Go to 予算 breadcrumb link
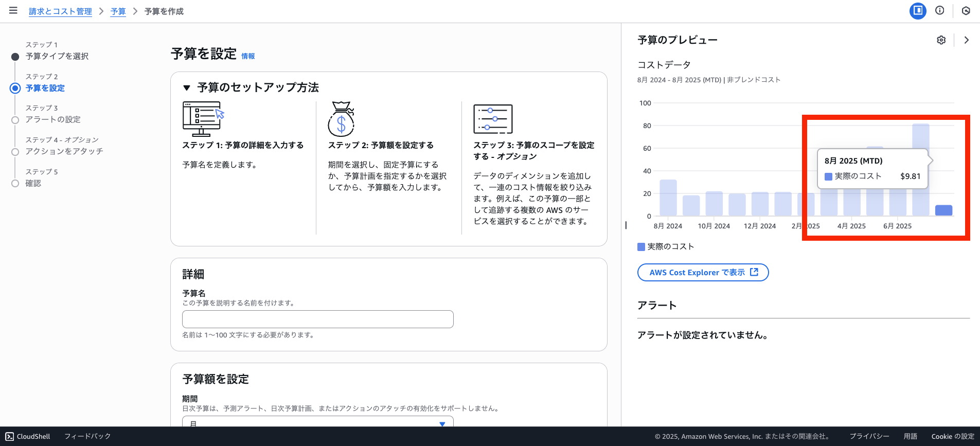 pos(118,11)
